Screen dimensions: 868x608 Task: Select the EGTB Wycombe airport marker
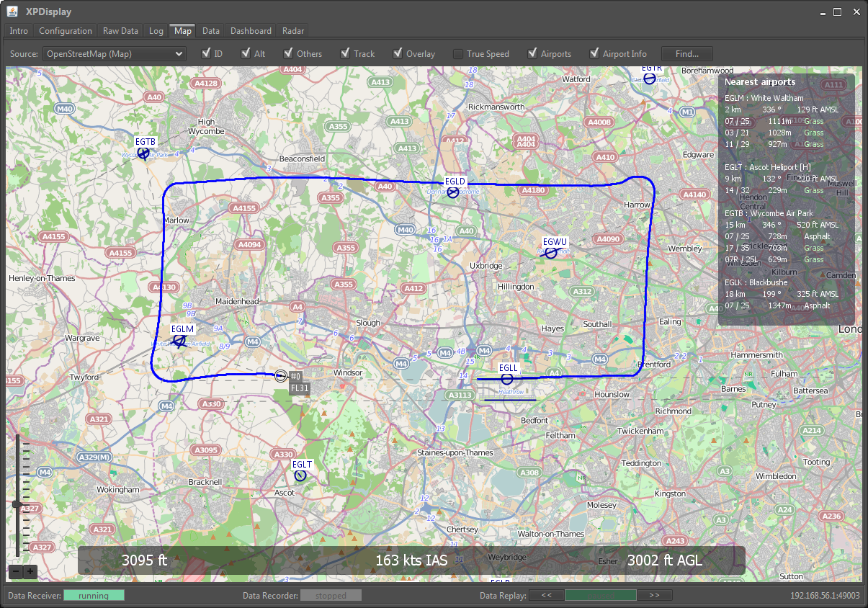pyautogui.click(x=143, y=153)
